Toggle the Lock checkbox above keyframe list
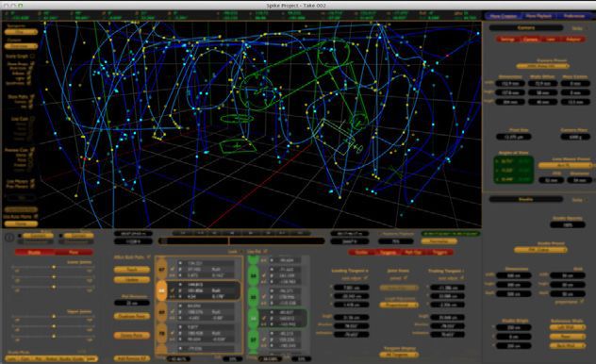 (241, 252)
